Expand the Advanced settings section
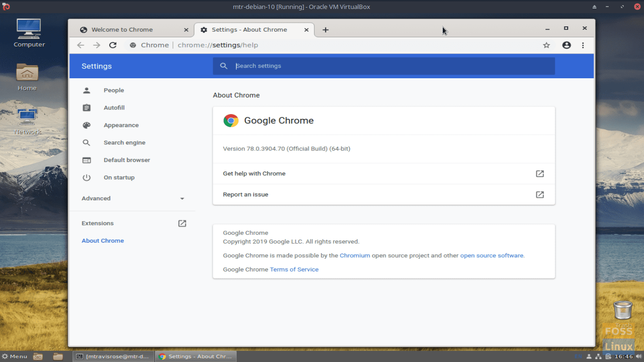 pos(133,198)
